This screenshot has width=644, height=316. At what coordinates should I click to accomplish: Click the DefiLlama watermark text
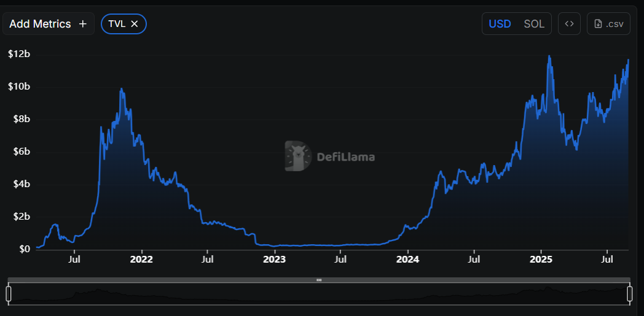click(345, 156)
